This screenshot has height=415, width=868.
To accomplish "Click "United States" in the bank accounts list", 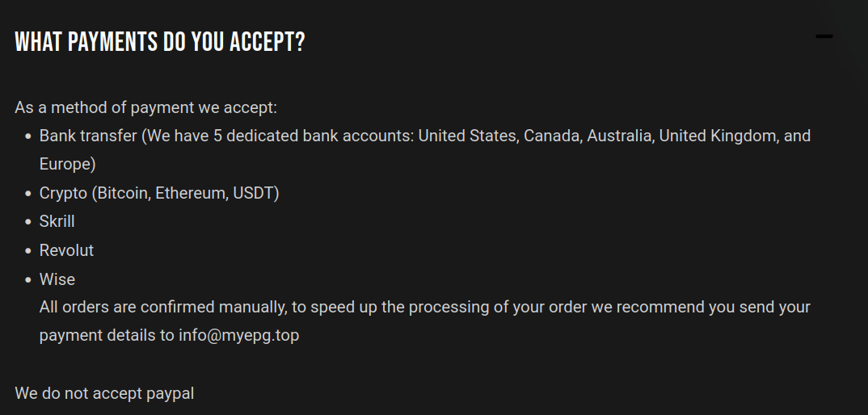I will [466, 136].
